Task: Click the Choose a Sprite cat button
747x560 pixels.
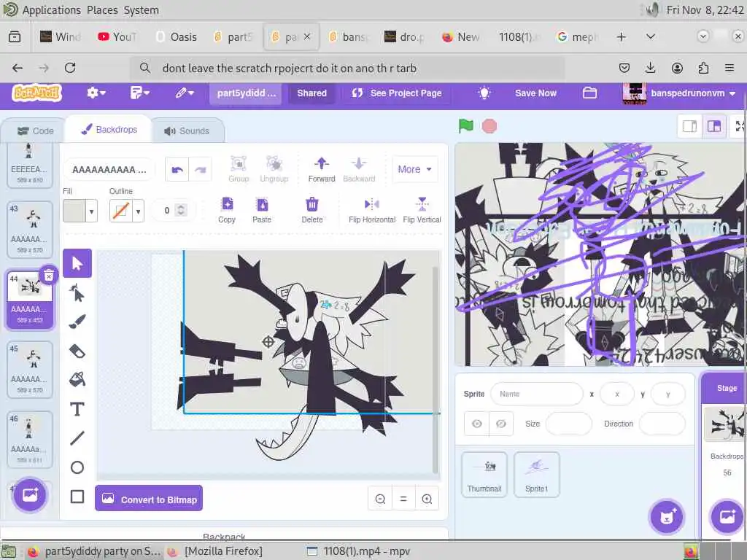Action: 667,517
